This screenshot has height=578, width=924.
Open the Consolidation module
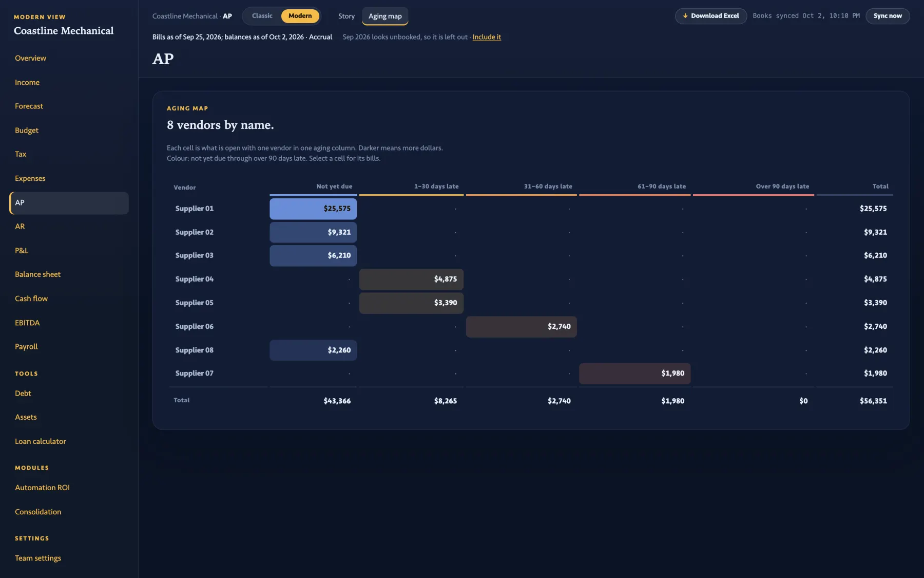pos(69,512)
